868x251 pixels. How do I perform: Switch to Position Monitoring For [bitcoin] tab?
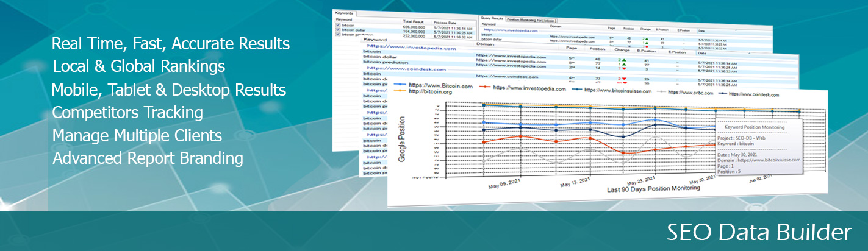coord(531,20)
